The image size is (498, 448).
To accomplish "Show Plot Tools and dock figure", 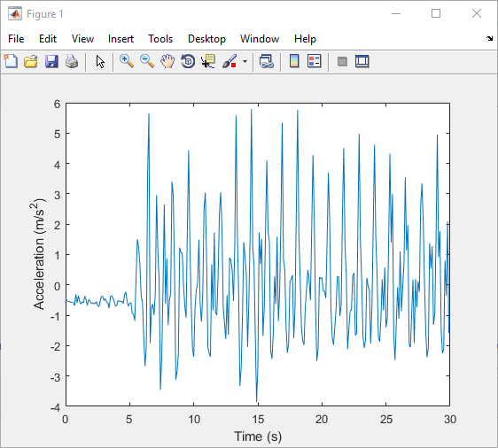I will tap(362, 61).
